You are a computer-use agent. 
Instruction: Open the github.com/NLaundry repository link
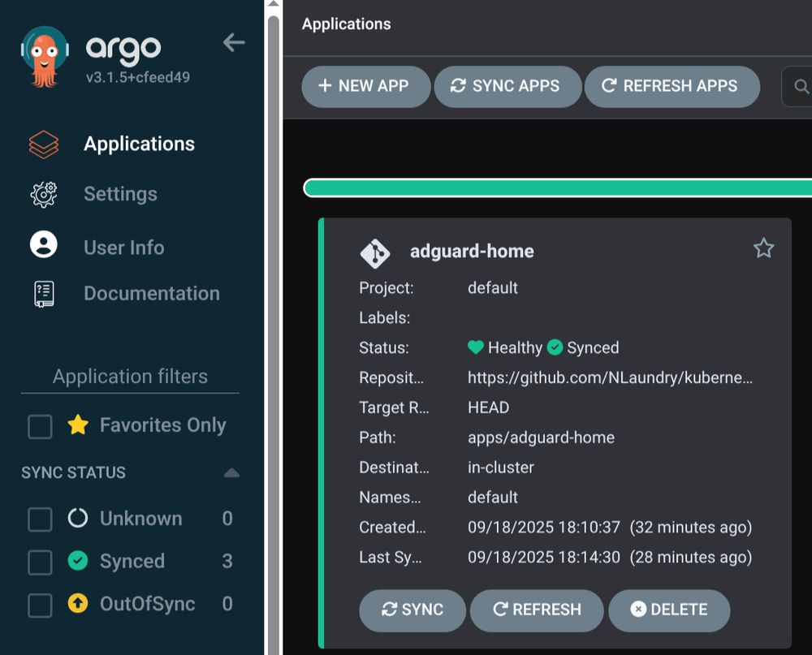tap(610, 377)
